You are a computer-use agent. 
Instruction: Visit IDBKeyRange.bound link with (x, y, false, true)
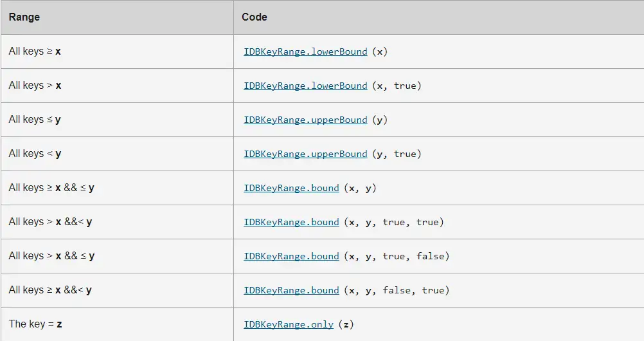[291, 291]
